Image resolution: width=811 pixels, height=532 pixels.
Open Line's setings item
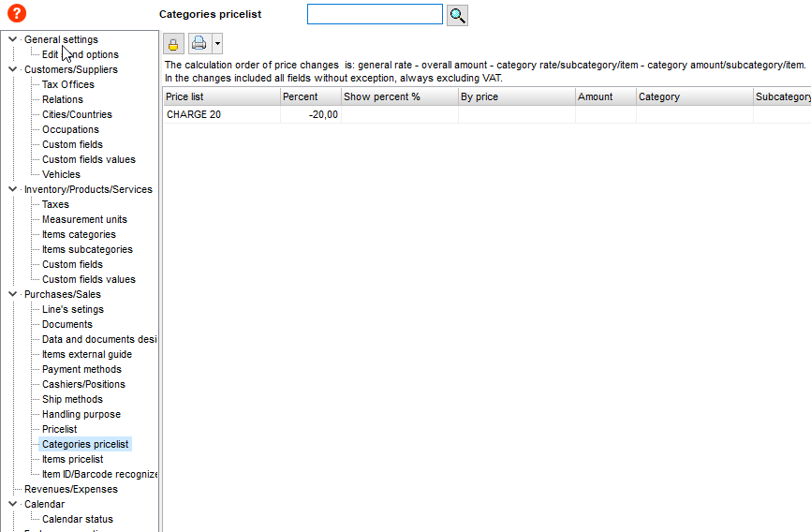(73, 309)
